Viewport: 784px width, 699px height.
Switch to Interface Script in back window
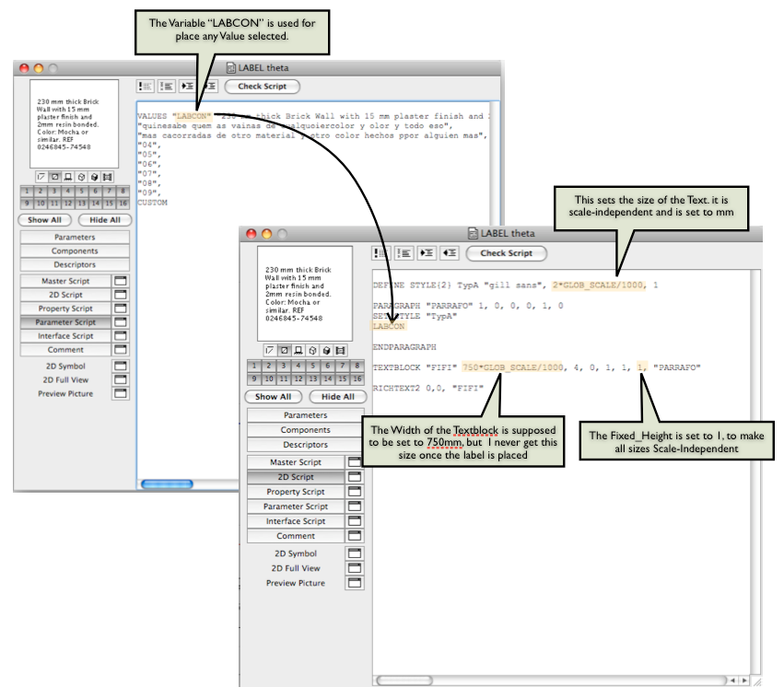click(x=65, y=336)
